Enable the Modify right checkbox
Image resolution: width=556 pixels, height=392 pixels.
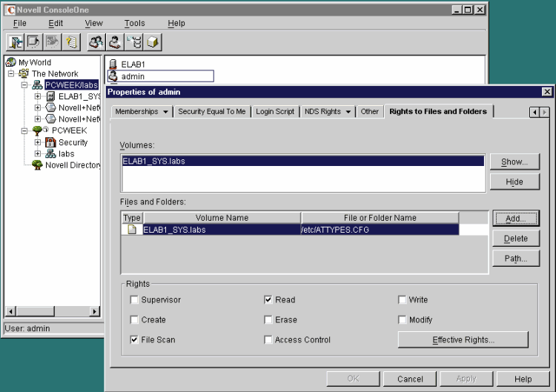402,319
